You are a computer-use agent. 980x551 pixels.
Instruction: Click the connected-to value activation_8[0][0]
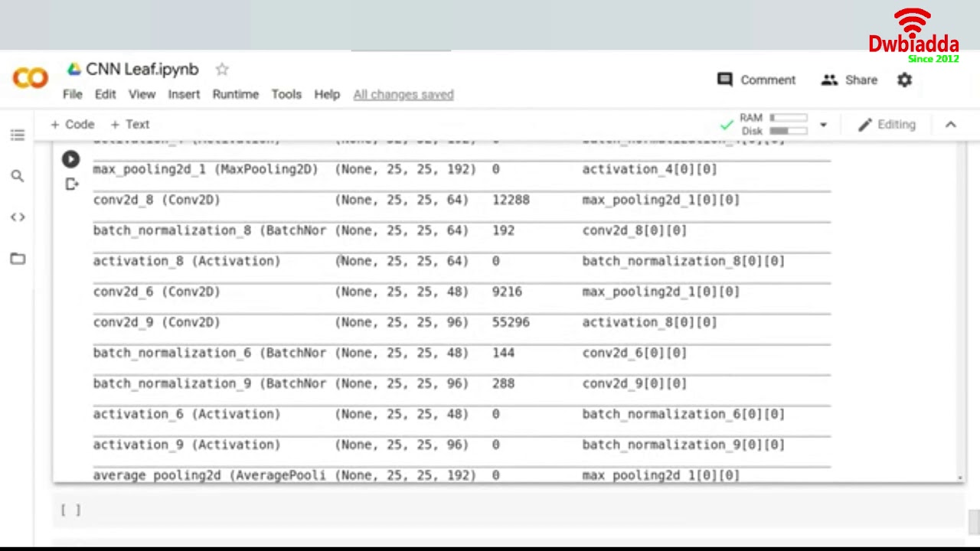(x=649, y=322)
